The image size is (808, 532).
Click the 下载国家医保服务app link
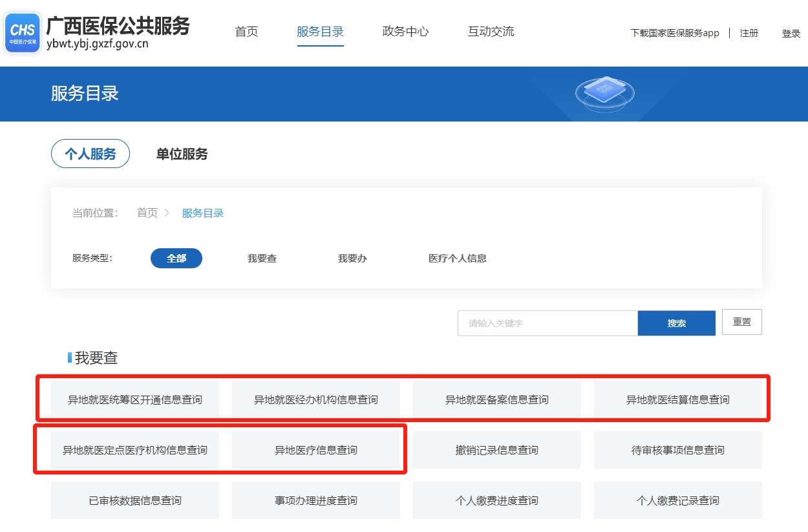pyautogui.click(x=674, y=33)
